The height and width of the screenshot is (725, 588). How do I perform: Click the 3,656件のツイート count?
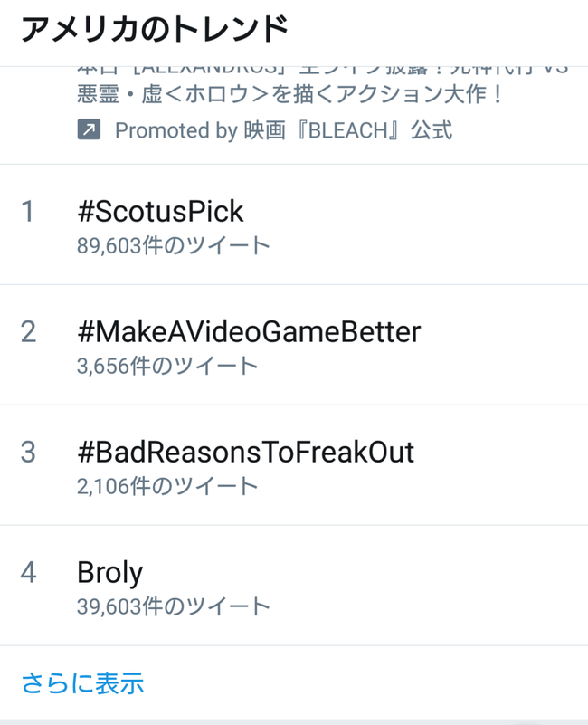tap(167, 366)
